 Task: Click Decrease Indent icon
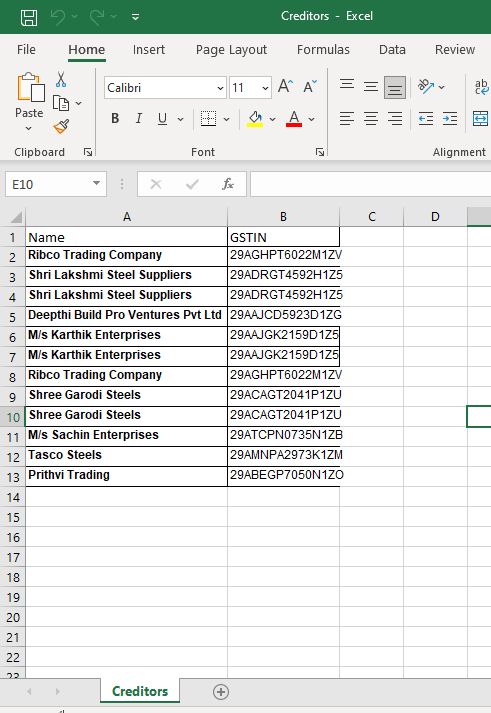point(426,119)
